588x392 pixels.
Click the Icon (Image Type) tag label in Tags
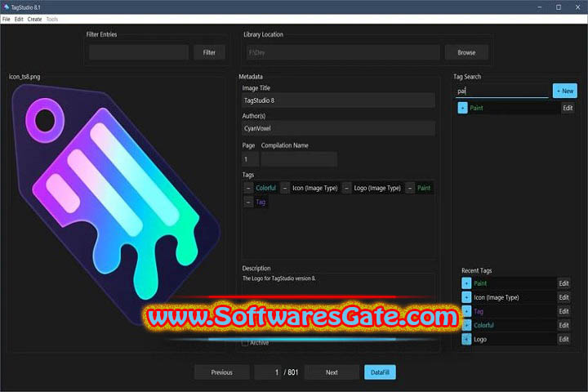[315, 188]
